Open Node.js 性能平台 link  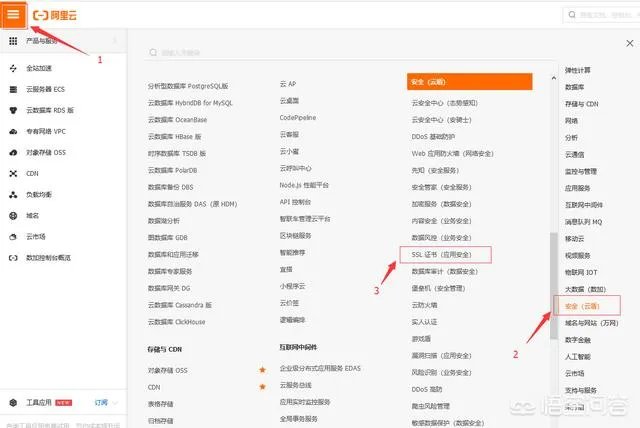click(304, 185)
